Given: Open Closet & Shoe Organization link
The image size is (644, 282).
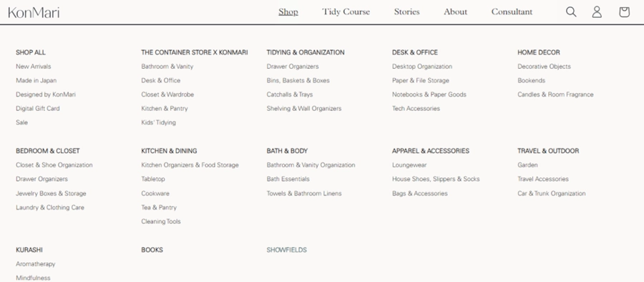Looking at the screenshot, I should click(x=54, y=165).
